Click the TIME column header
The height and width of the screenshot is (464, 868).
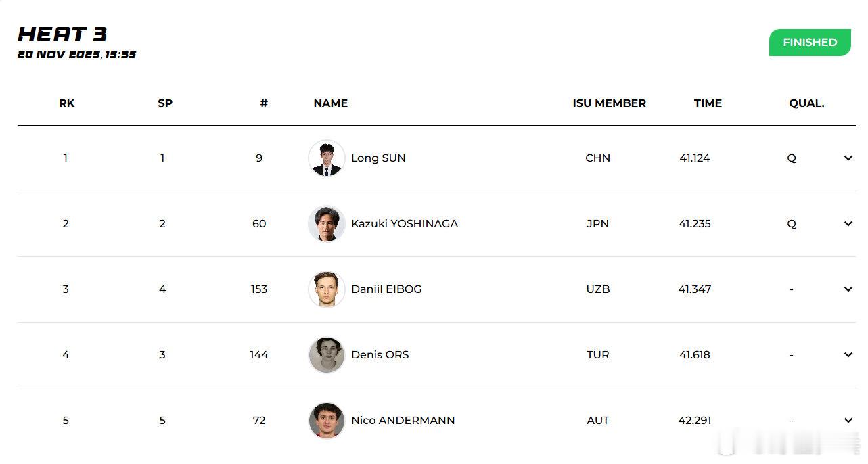[708, 103]
